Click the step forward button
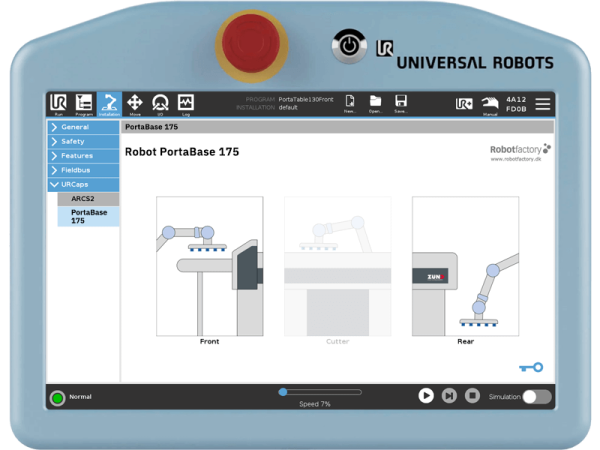This screenshot has height=450, width=600. [x=449, y=396]
